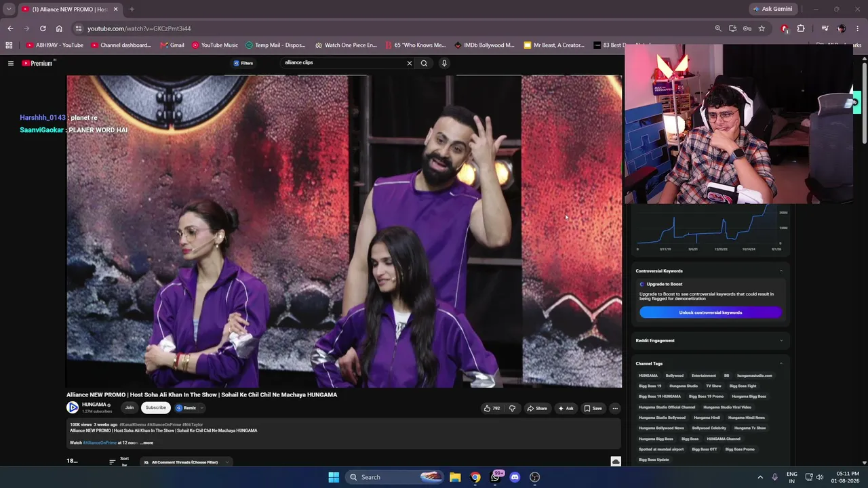Focus the YouTube search box
Viewport: 868px width, 488px height.
(x=342, y=63)
